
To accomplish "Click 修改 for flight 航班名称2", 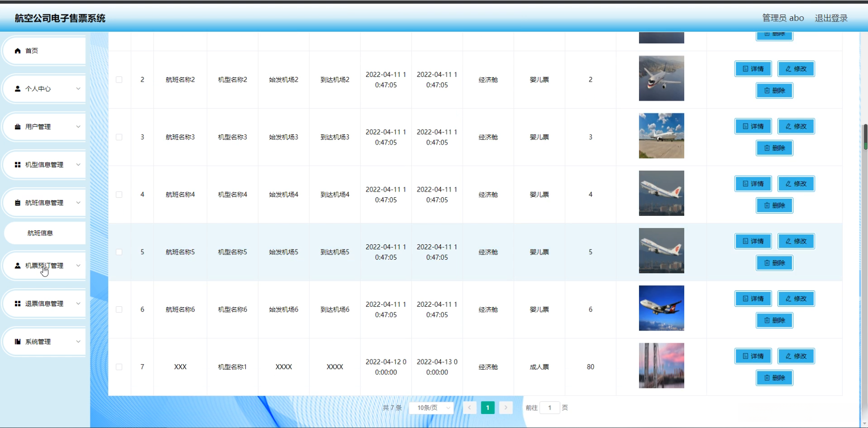I will 796,69.
